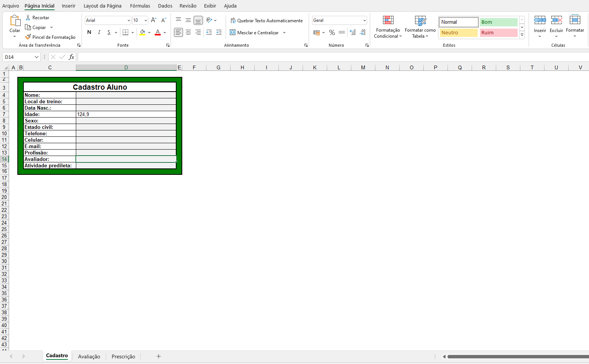Open Formatação Condicional icon
The height and width of the screenshot is (364, 589).
tap(388, 20)
